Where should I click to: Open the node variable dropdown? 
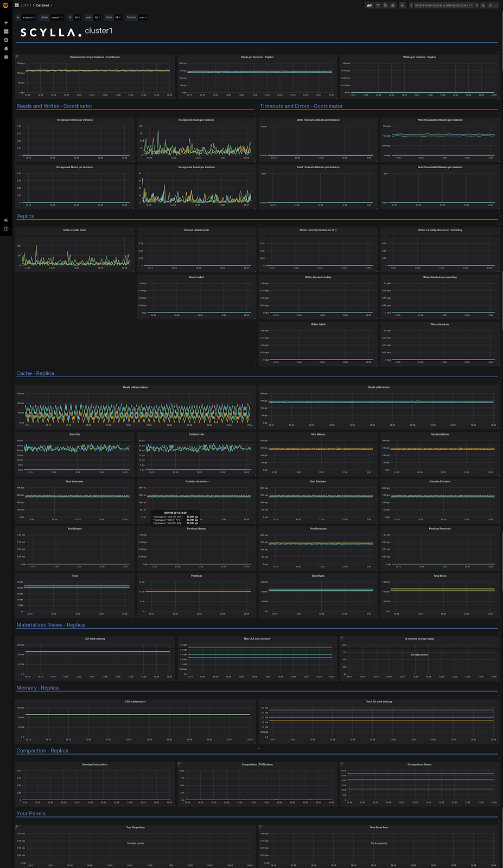click(98, 17)
